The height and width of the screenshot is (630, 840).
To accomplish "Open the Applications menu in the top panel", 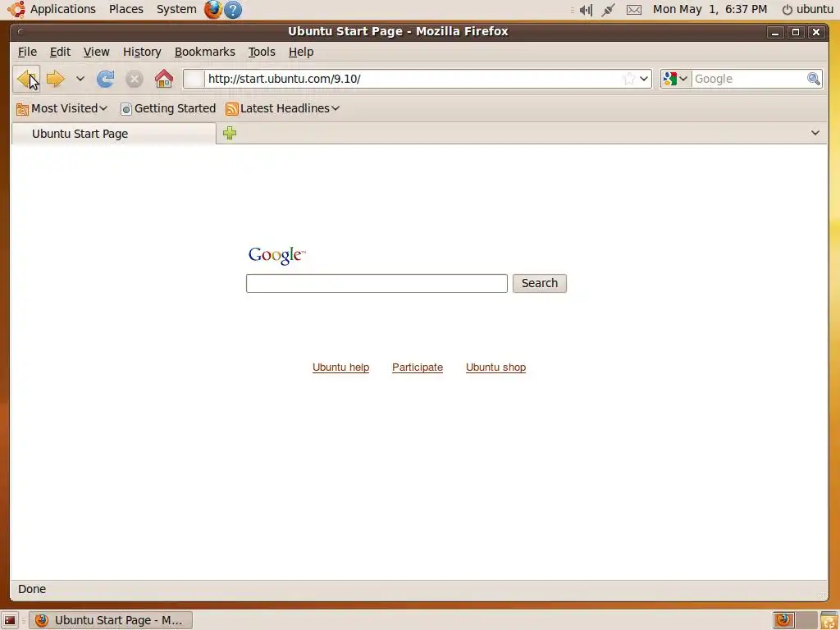I will tap(52, 9).
